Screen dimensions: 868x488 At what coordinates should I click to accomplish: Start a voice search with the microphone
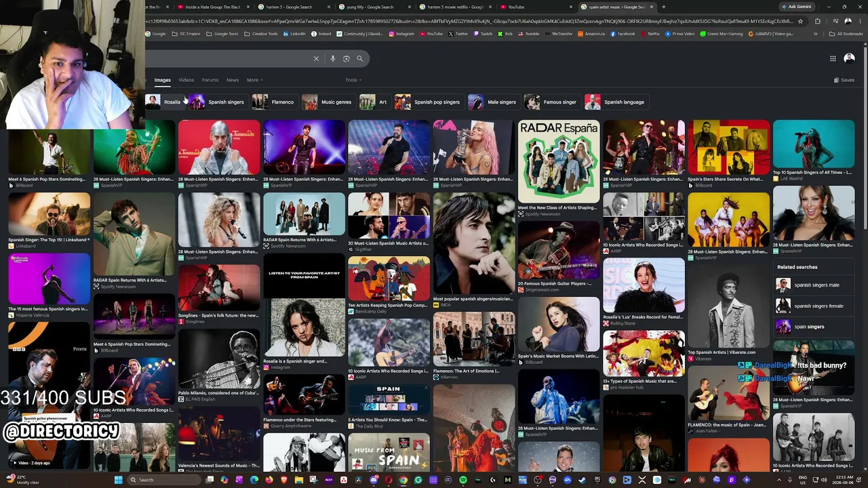[x=332, y=58]
